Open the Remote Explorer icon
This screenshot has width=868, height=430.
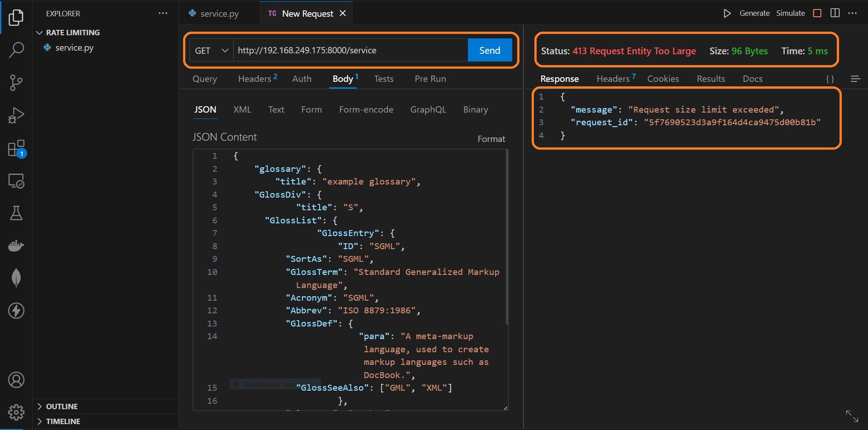click(16, 181)
